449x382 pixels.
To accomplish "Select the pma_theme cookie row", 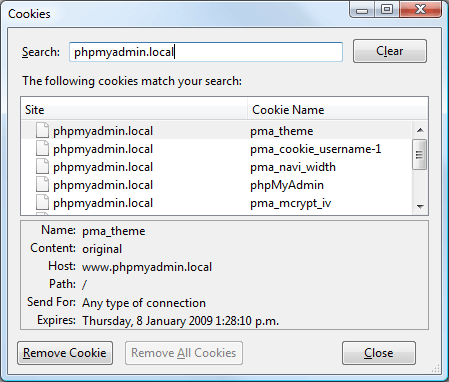I will click(217, 131).
